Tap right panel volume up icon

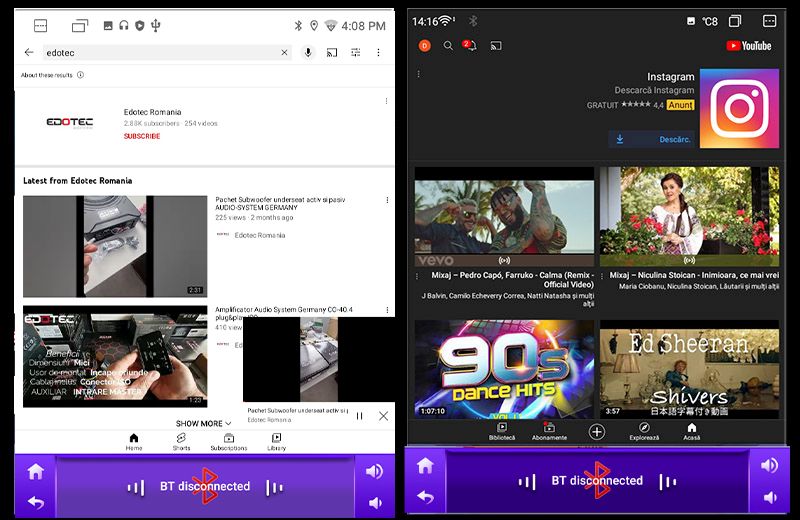pos(769,465)
